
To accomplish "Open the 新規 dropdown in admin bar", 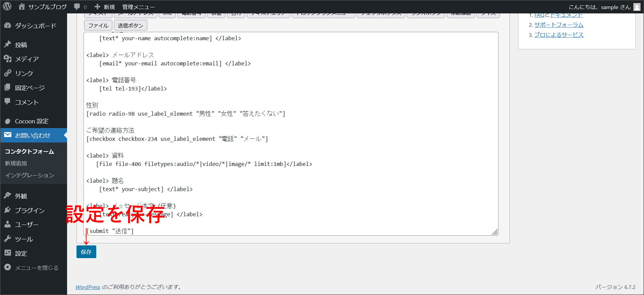I will pyautogui.click(x=105, y=7).
